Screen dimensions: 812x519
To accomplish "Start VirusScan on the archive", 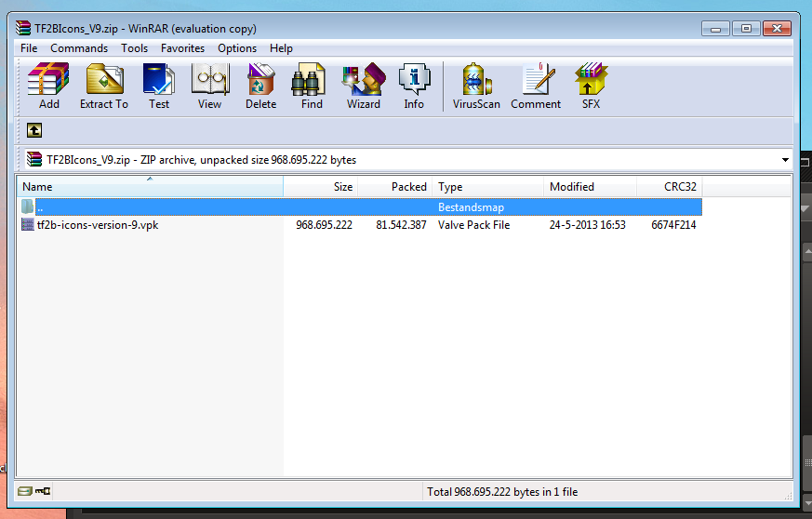I will (476, 86).
